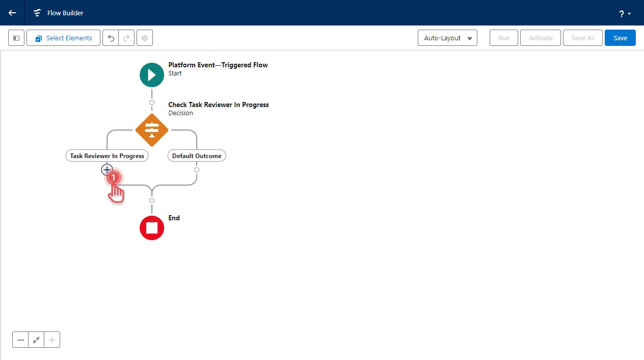The width and height of the screenshot is (644, 360).
Task: Add an element on the Task Reviewer In Progress branch
Action: (x=107, y=170)
